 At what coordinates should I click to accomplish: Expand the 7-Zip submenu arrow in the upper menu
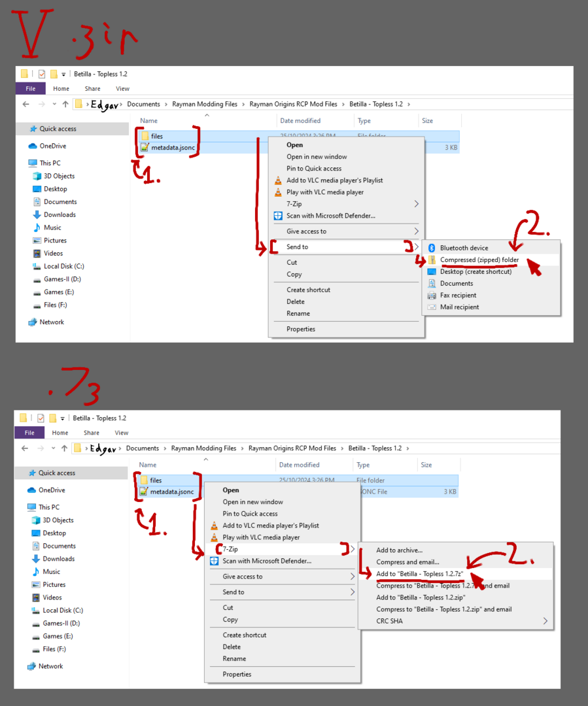click(x=416, y=204)
